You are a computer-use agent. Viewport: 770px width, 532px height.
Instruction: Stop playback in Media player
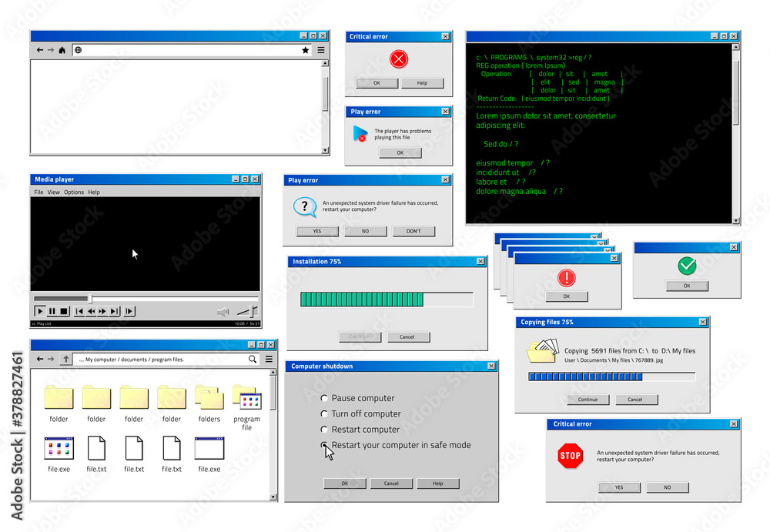64,311
